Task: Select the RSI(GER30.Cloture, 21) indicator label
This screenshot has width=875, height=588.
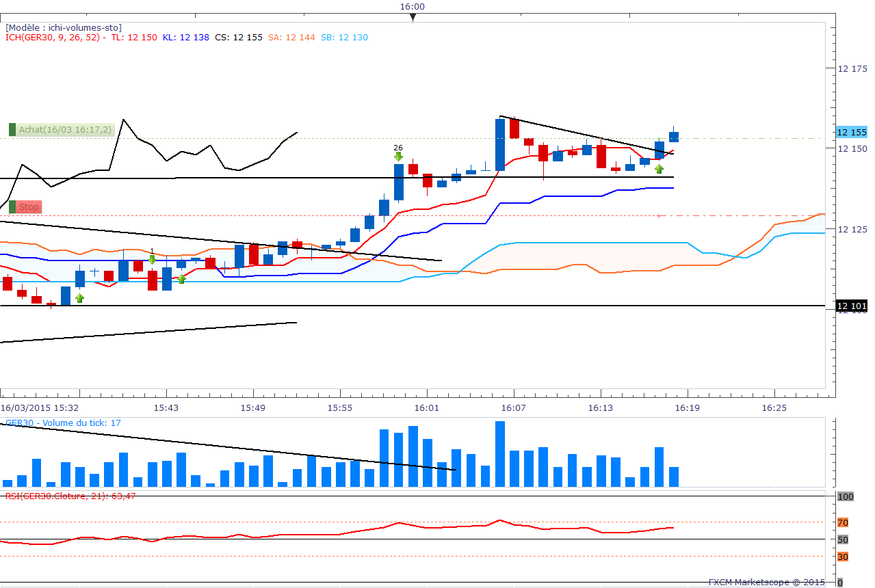Action: [x=70, y=496]
